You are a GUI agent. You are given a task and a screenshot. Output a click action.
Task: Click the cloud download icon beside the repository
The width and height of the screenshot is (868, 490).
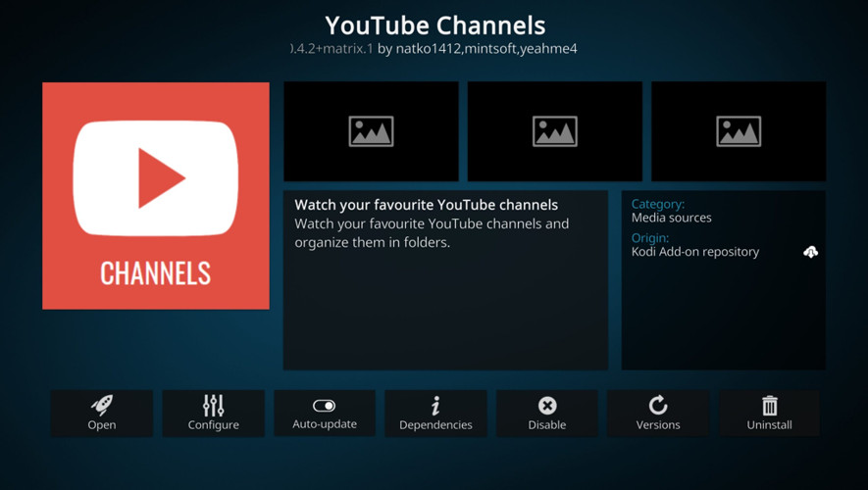[810, 252]
